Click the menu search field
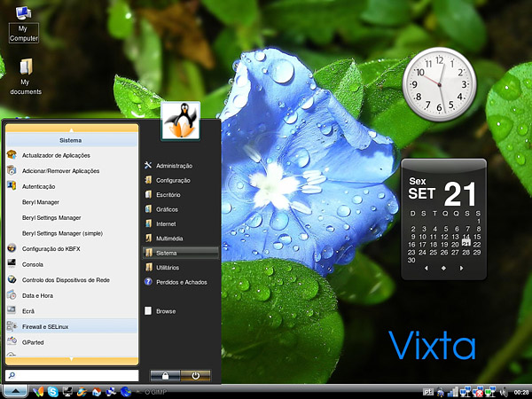 coord(72,375)
